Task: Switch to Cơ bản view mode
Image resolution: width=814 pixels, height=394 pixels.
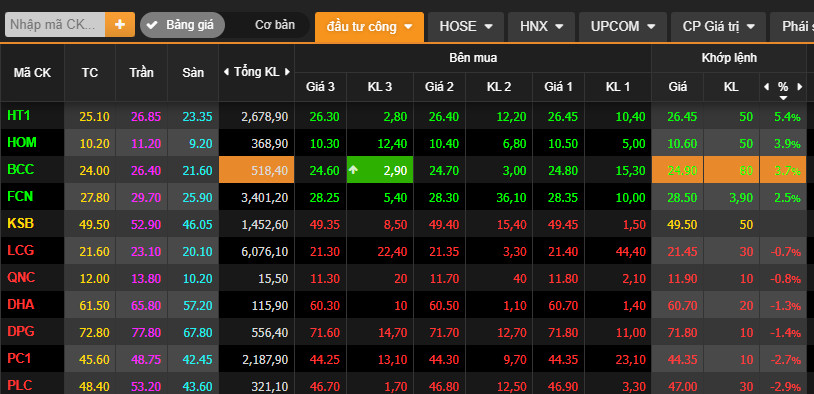Action: coord(275,25)
